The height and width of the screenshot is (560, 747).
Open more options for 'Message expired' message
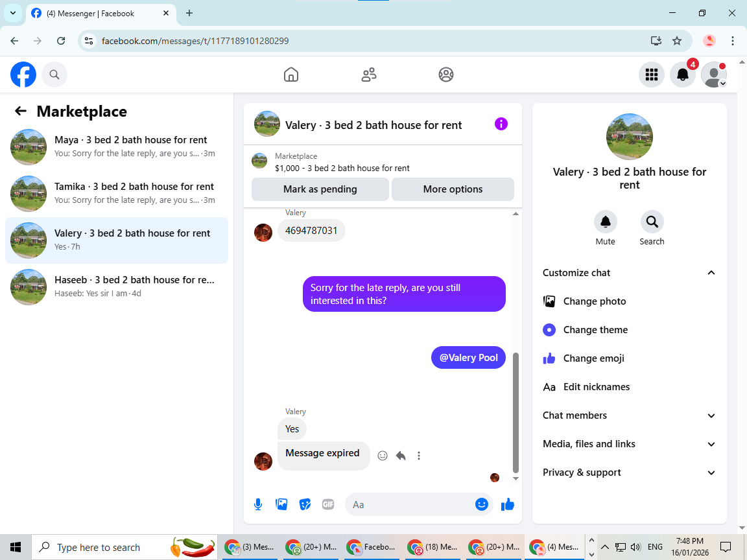419,456
